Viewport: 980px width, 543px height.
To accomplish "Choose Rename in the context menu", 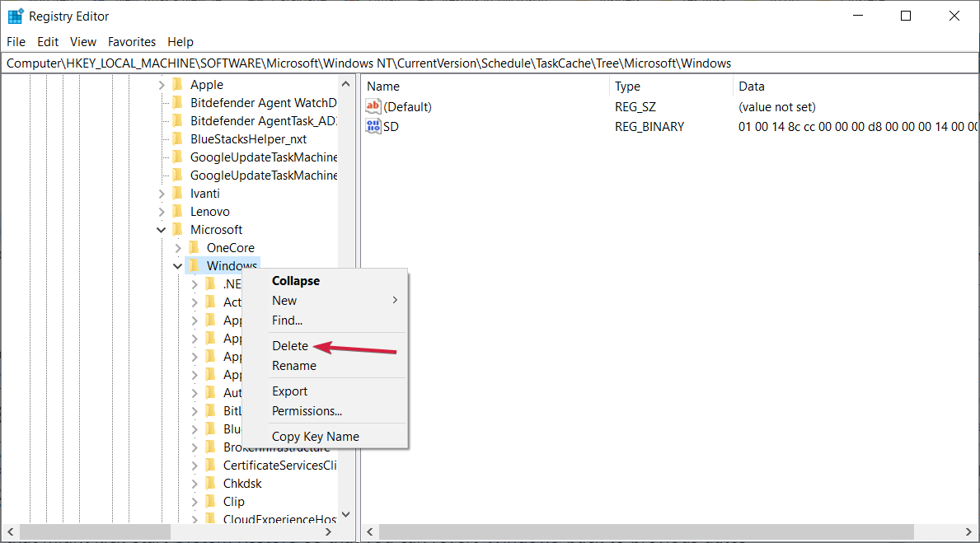I will tap(325, 366).
